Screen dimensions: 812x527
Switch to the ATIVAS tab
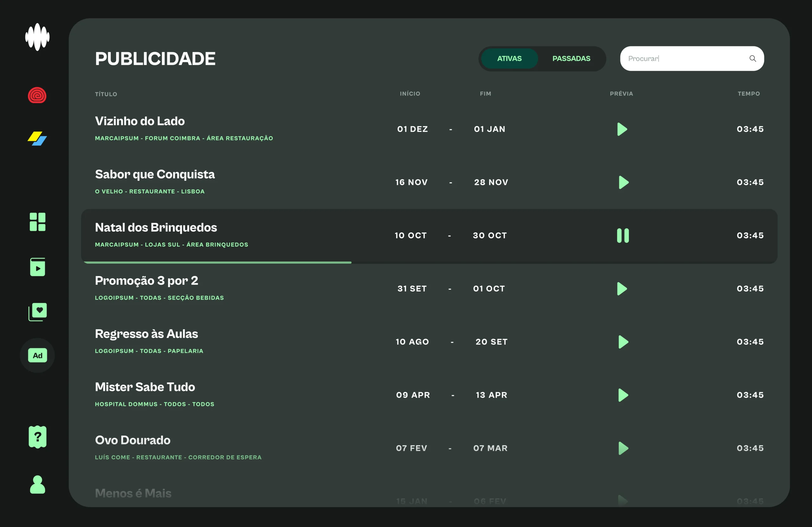pos(509,58)
